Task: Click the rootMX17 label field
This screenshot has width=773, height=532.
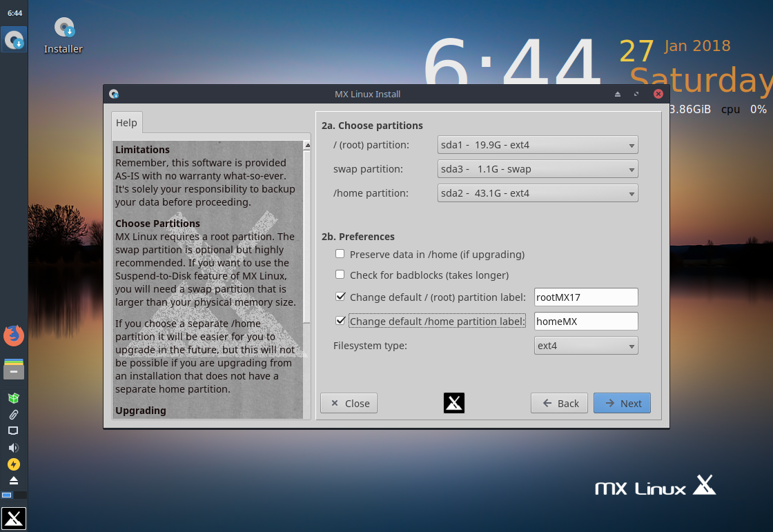Action: [x=586, y=297]
